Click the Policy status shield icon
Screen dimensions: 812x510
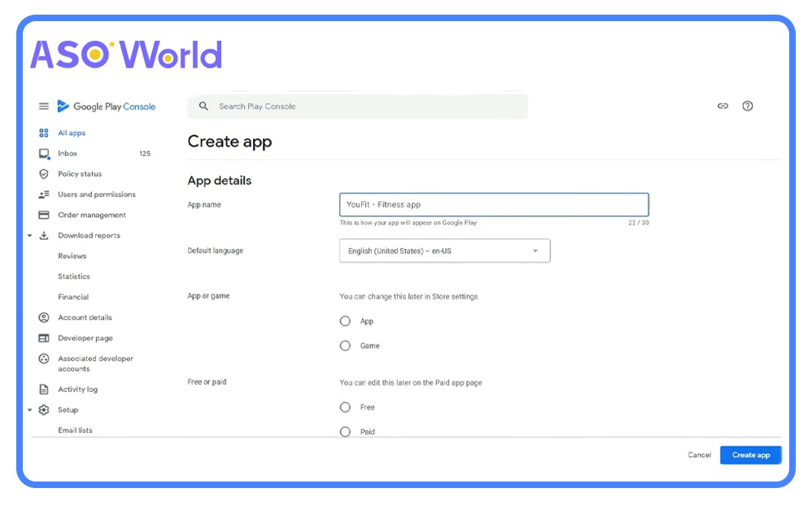tap(43, 174)
